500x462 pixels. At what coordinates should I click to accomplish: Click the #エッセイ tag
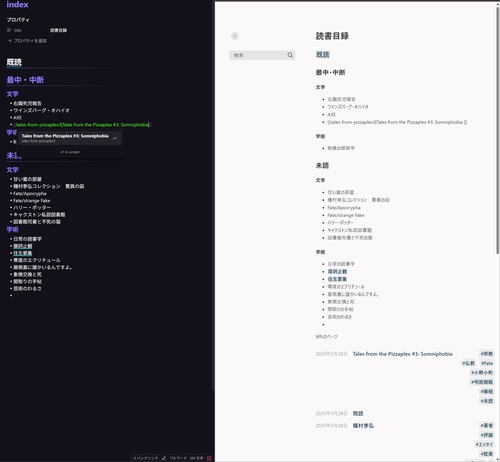pyautogui.click(x=484, y=444)
